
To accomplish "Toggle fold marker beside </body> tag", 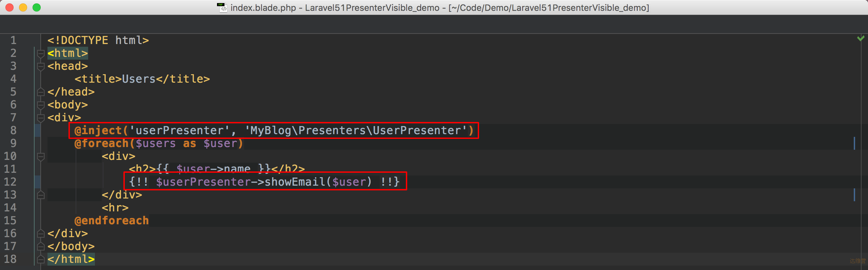I will [x=41, y=246].
